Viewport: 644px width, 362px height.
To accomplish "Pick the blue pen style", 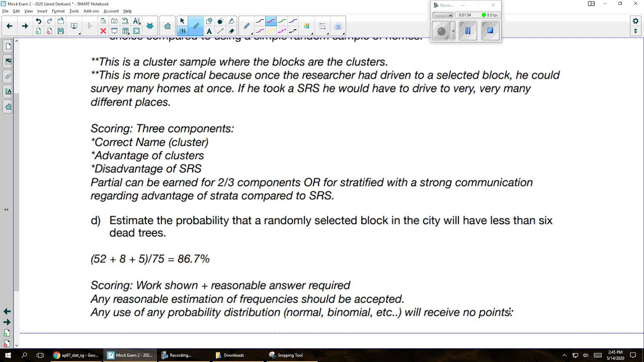I will [x=293, y=21].
